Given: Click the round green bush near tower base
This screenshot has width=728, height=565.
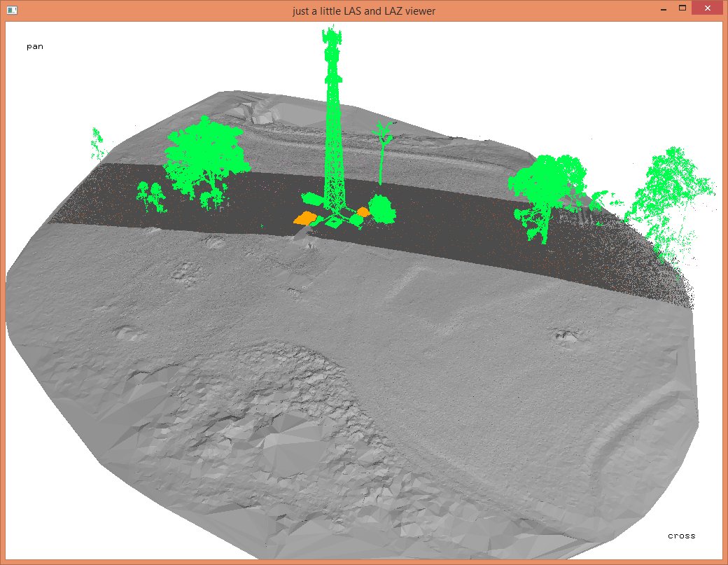Looking at the screenshot, I should [x=381, y=209].
